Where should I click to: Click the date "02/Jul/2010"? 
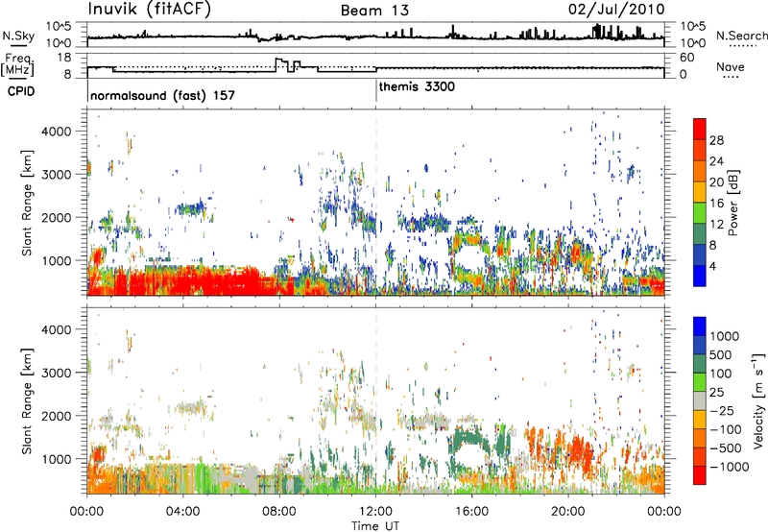616,10
